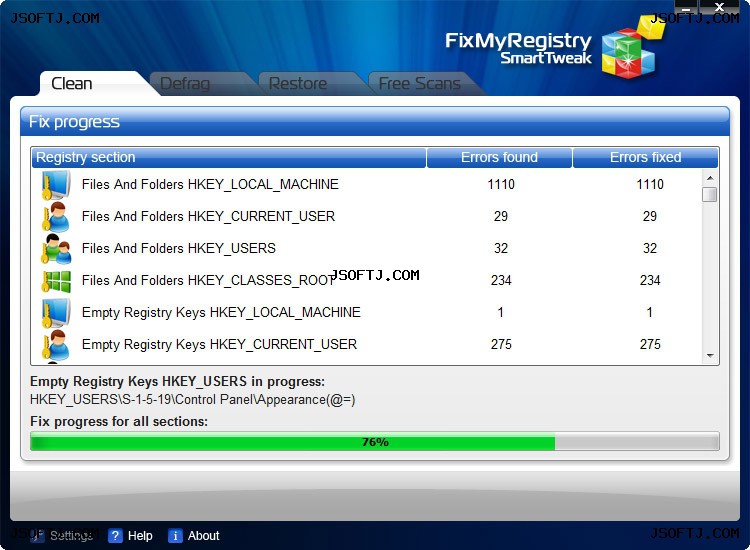Select the Empty Registry Keys HKEY_LOCAL_MACHINE row
Viewport: 750px width, 550px height.
pos(367,313)
